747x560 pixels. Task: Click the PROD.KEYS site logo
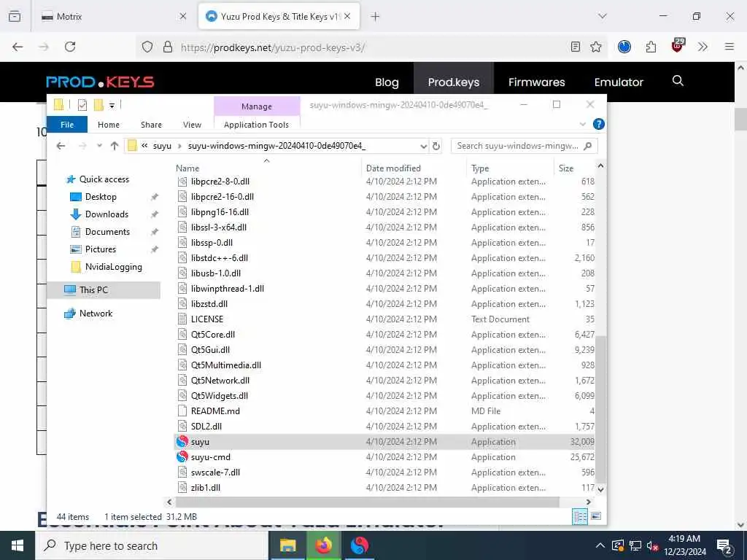[100, 82]
